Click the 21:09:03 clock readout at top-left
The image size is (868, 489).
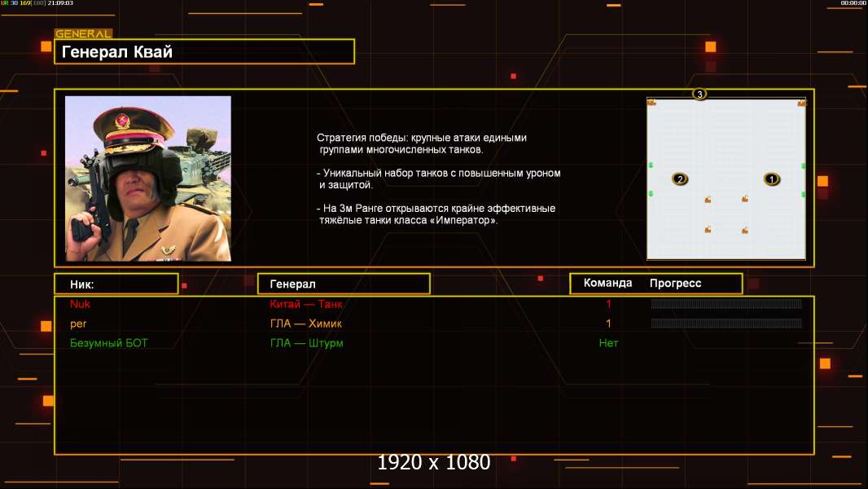click(x=60, y=3)
